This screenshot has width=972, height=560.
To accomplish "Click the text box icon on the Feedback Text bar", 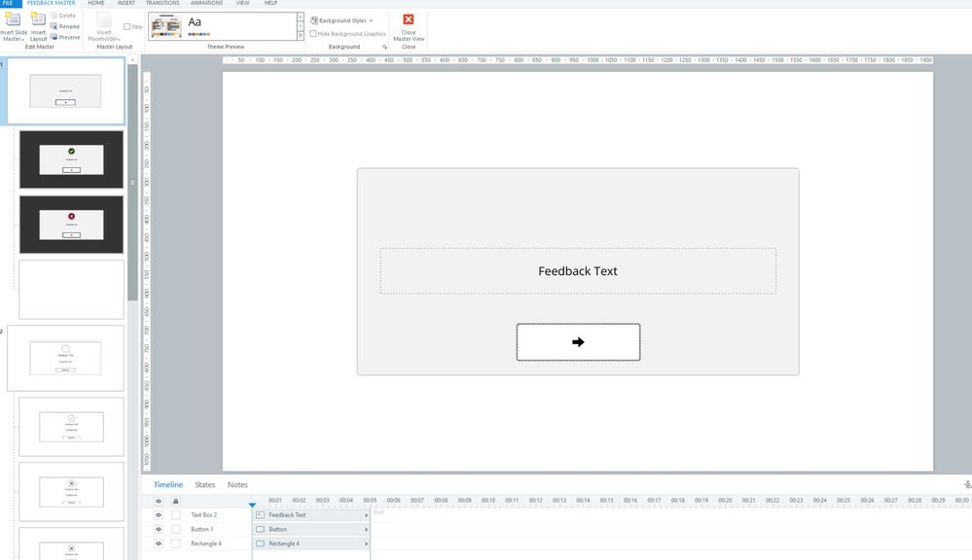I will 261,514.
